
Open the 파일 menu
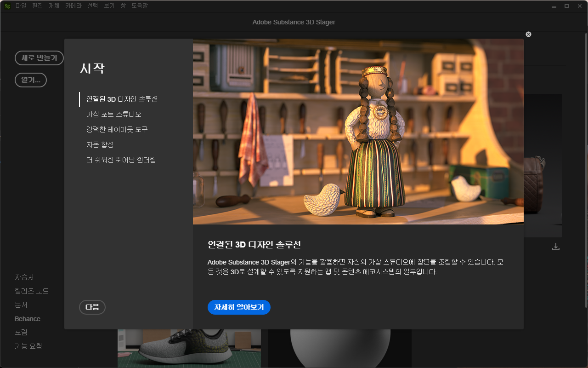(21, 6)
